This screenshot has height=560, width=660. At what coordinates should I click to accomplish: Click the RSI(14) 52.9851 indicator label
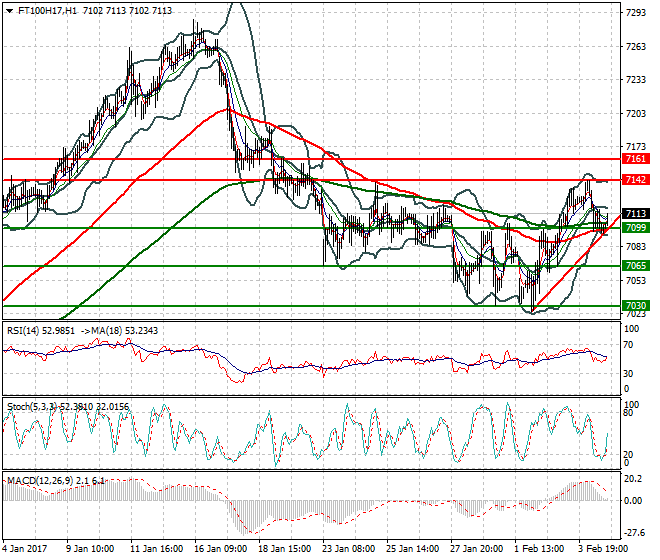click(x=41, y=331)
